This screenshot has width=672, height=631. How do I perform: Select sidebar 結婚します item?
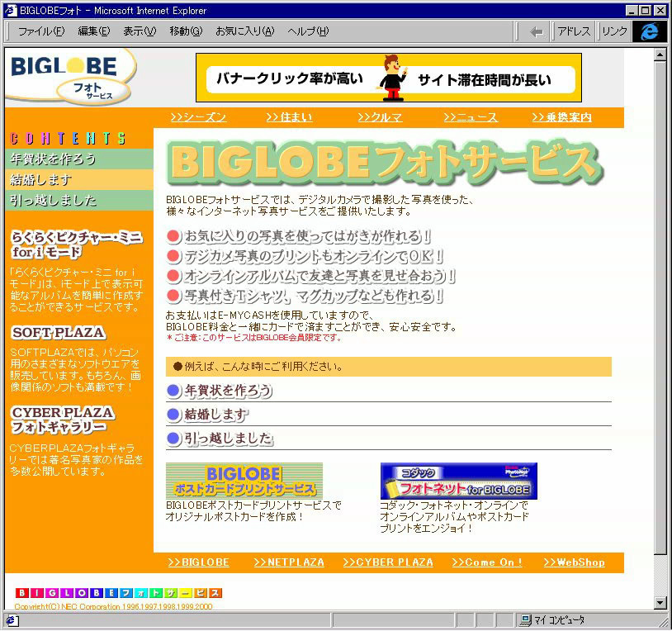point(79,179)
